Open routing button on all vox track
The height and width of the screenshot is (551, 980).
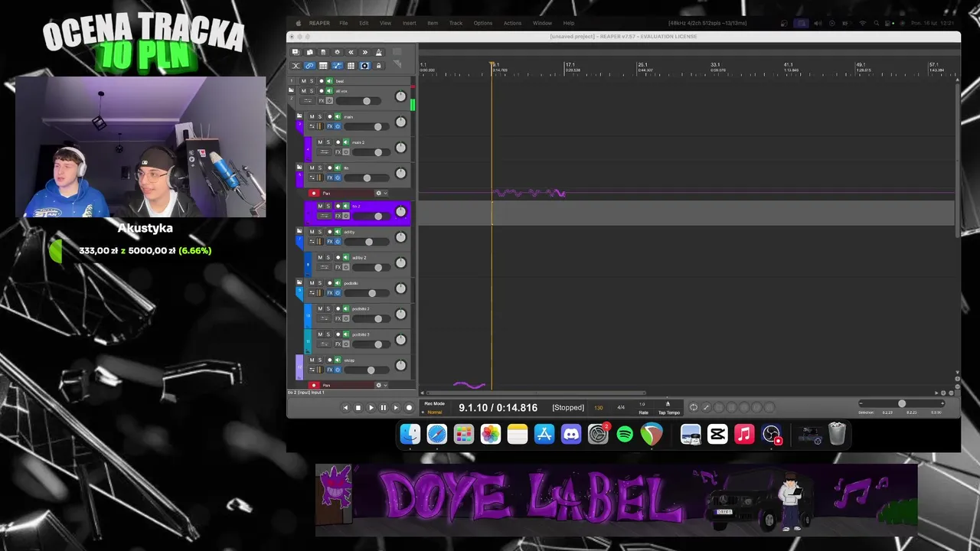(x=308, y=101)
